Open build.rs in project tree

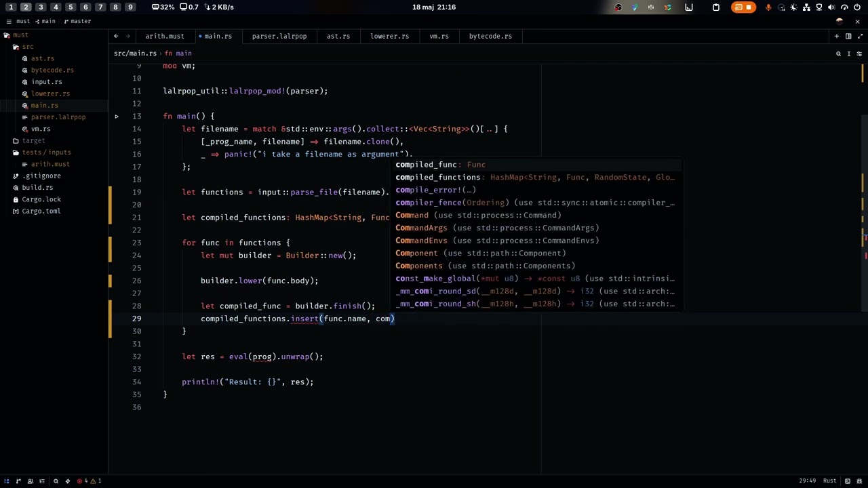tap(37, 187)
